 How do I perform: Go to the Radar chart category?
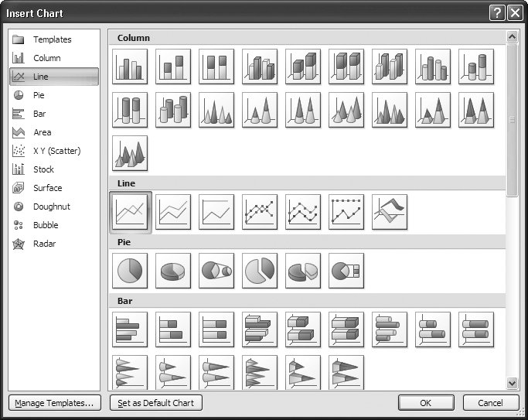[x=44, y=244]
